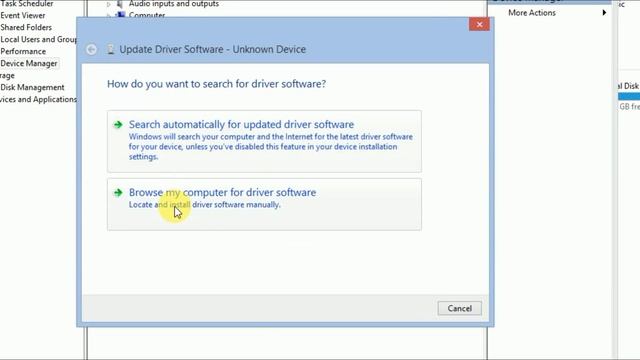Viewport: 640px width, 360px height.
Task: Close the Update Driver Software window
Action: coord(479,24)
